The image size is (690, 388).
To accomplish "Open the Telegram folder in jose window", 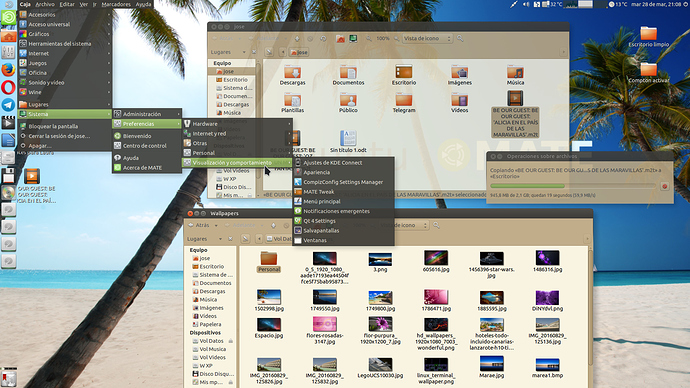I will pos(404,103).
